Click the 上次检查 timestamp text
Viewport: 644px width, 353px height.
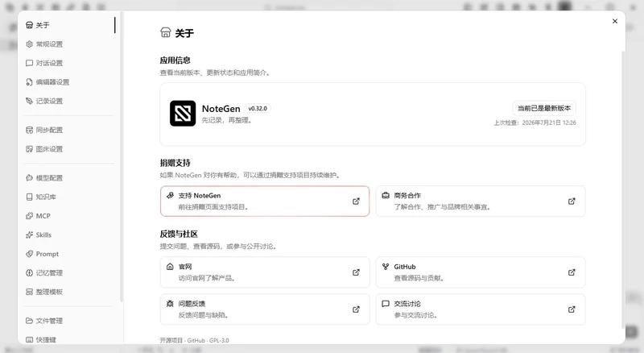[535, 123]
